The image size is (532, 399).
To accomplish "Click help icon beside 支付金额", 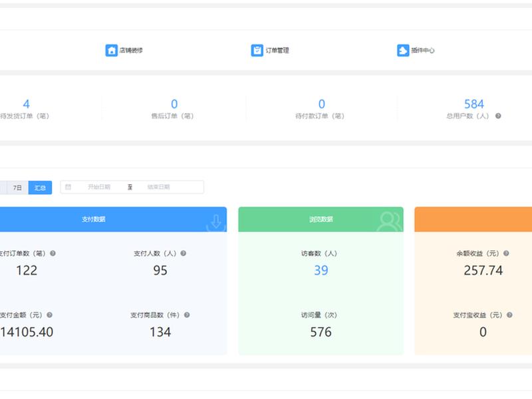I will click(x=49, y=315).
